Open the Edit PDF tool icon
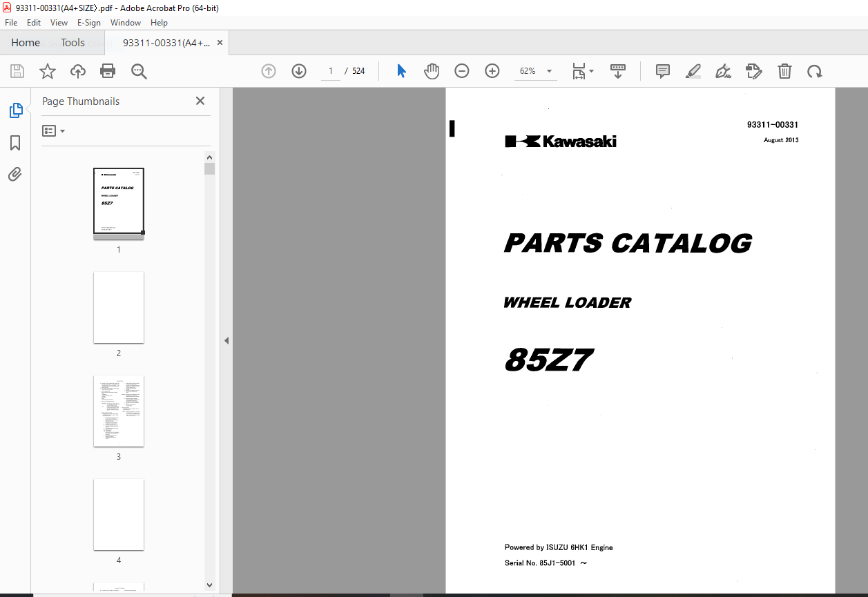The width and height of the screenshot is (868, 597). point(753,71)
